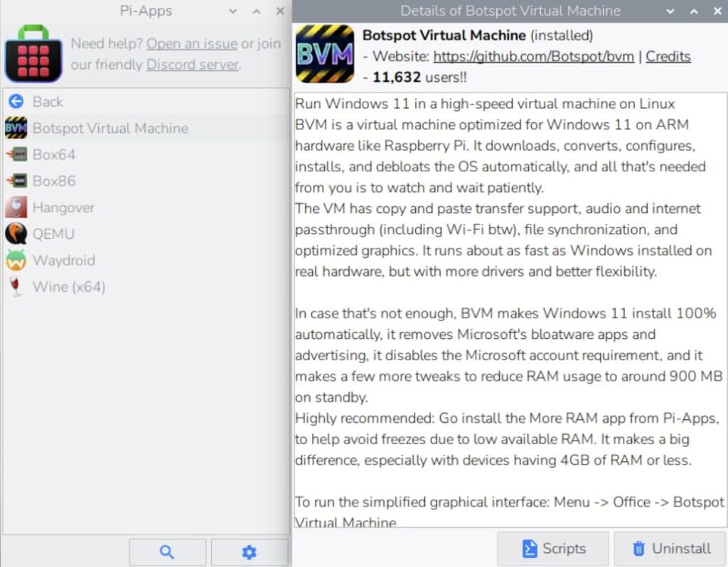The width and height of the screenshot is (728, 567).
Task: Open the 'Open an issue' link
Action: pos(191,44)
